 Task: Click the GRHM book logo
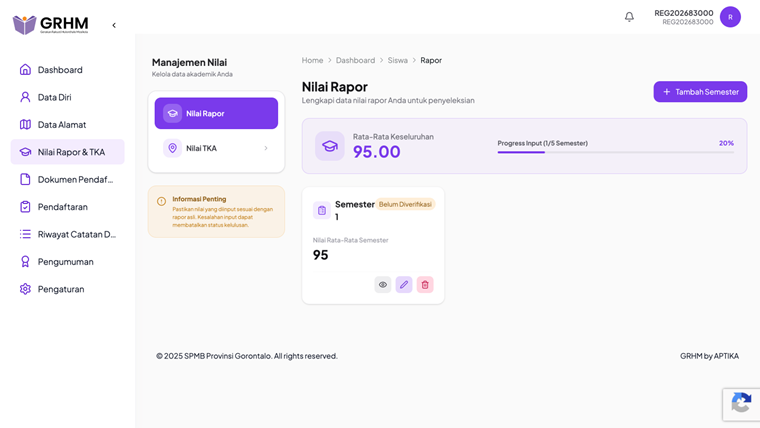click(x=50, y=24)
